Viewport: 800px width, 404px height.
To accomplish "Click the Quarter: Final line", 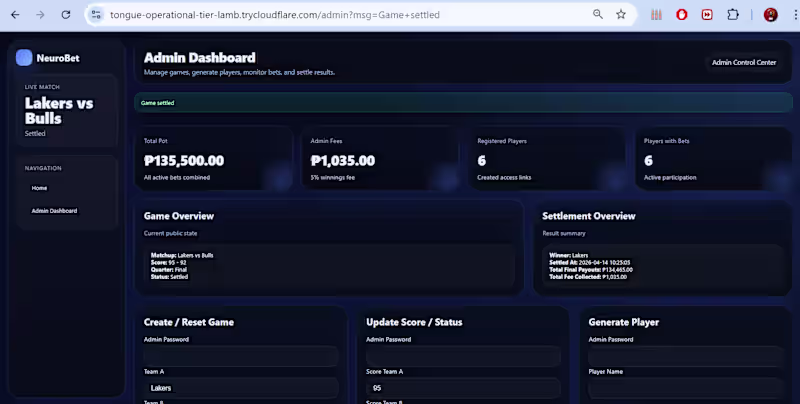I will coord(168,269).
